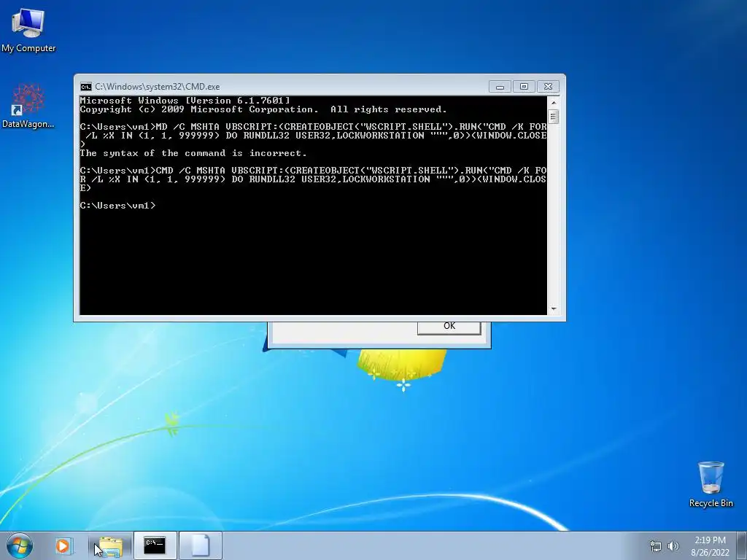The image size is (747, 560).
Task: Open the My Computer desktop icon
Action: (x=28, y=30)
